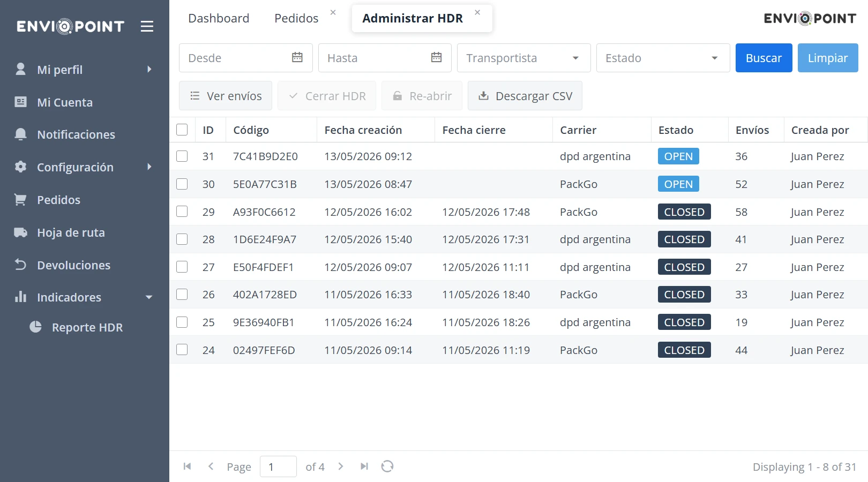Image resolution: width=868 pixels, height=482 pixels.
Task: Go to the first page
Action: (187, 466)
